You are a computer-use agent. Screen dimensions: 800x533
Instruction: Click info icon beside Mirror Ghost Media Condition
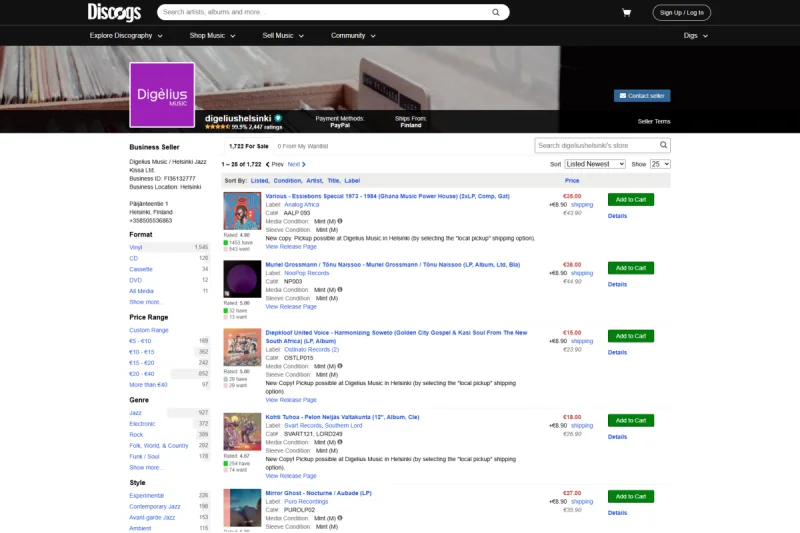click(340, 518)
